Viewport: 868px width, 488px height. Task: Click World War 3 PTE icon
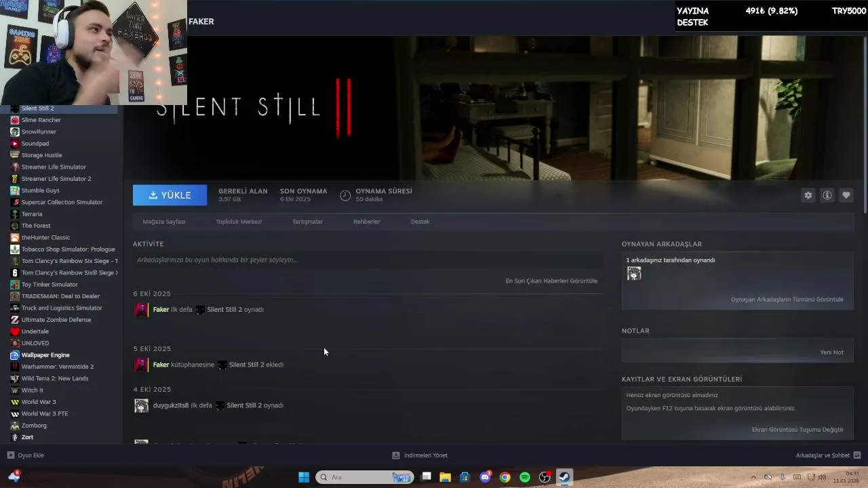(15, 413)
